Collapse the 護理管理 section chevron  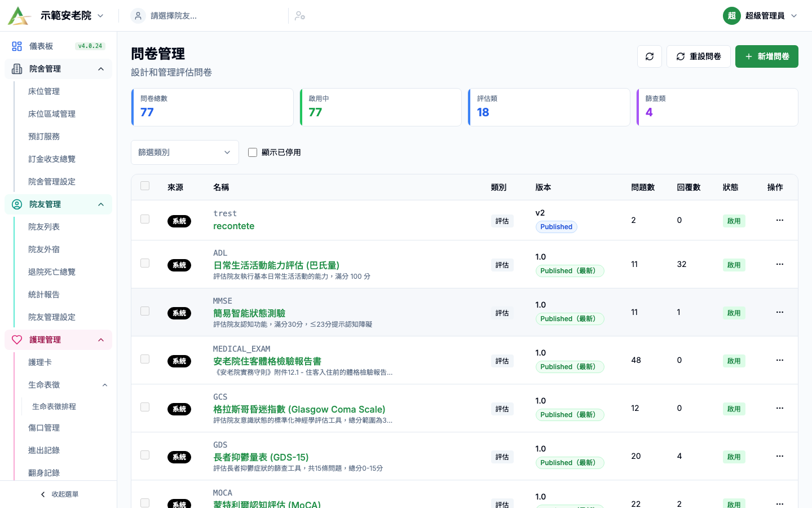click(101, 340)
